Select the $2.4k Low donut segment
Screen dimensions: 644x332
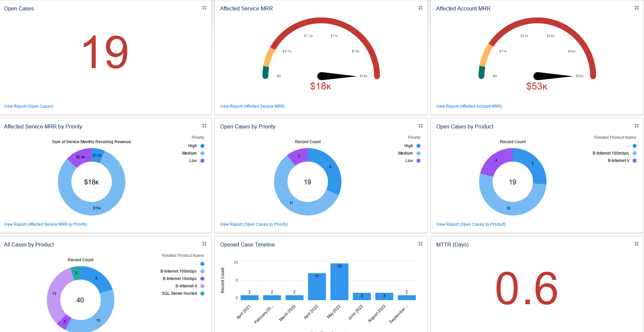[x=81, y=157]
